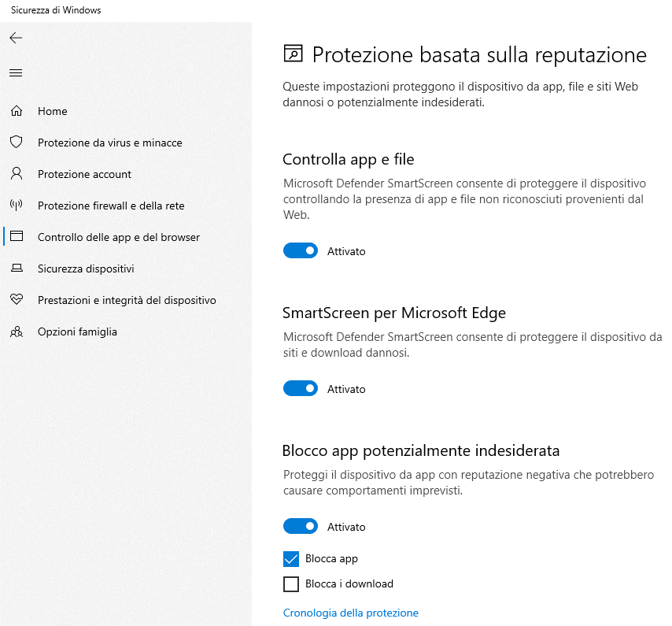Click the app and browser window icon
The height and width of the screenshot is (626, 672).
click(x=17, y=236)
